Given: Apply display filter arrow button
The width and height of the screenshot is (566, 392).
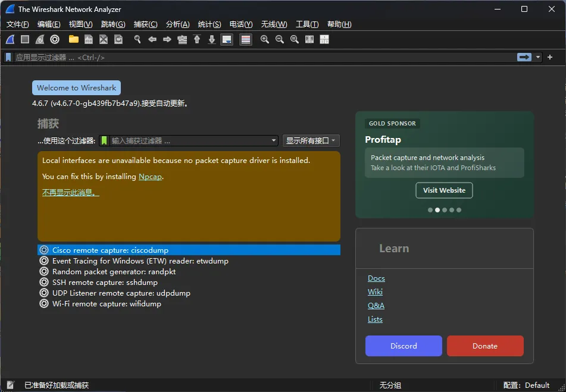Looking at the screenshot, I should pos(524,57).
